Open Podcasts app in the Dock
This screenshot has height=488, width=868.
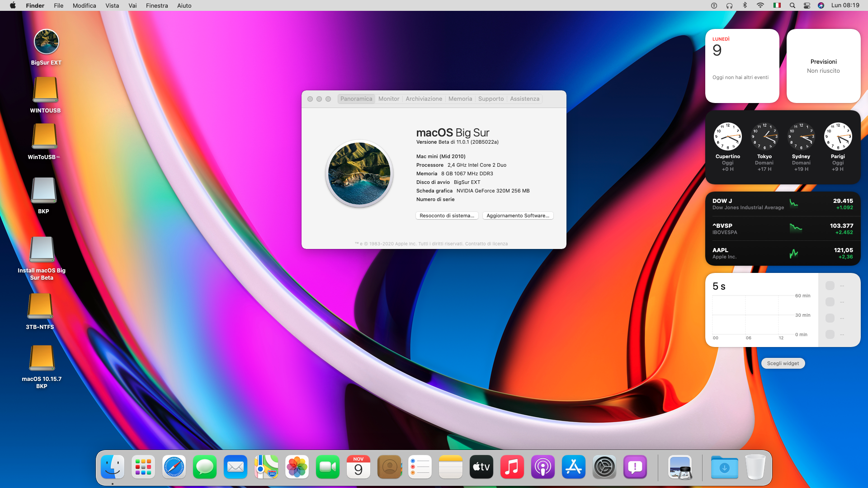pyautogui.click(x=543, y=467)
